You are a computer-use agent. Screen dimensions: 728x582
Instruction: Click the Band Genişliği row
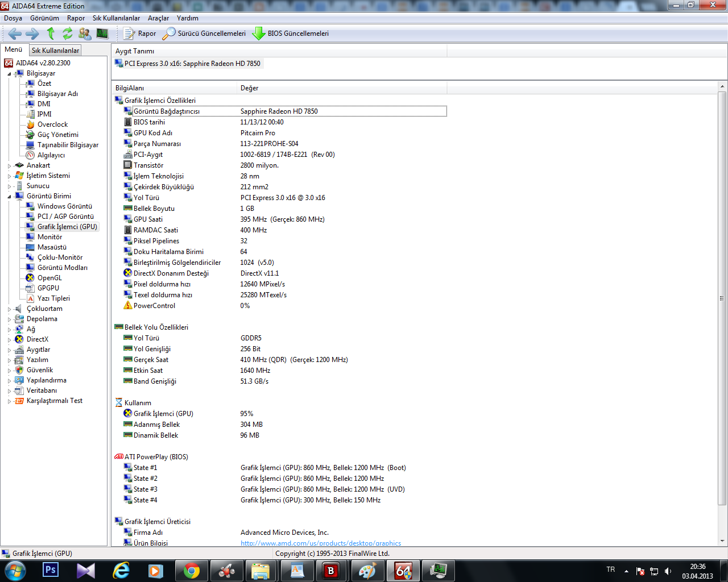click(x=285, y=381)
